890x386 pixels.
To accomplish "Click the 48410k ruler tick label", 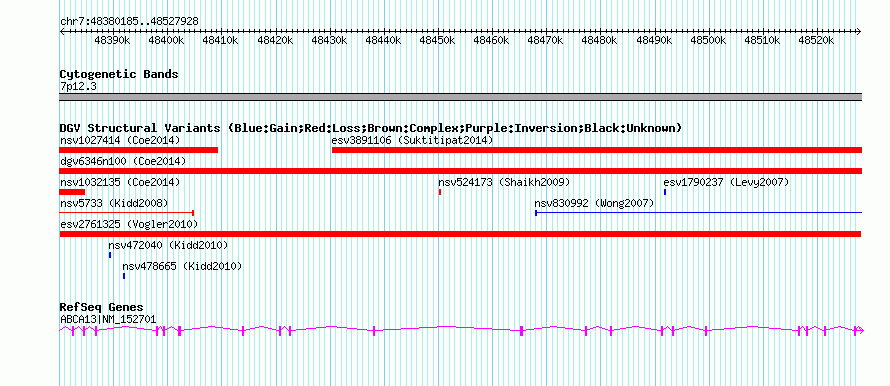I will coord(221,40).
